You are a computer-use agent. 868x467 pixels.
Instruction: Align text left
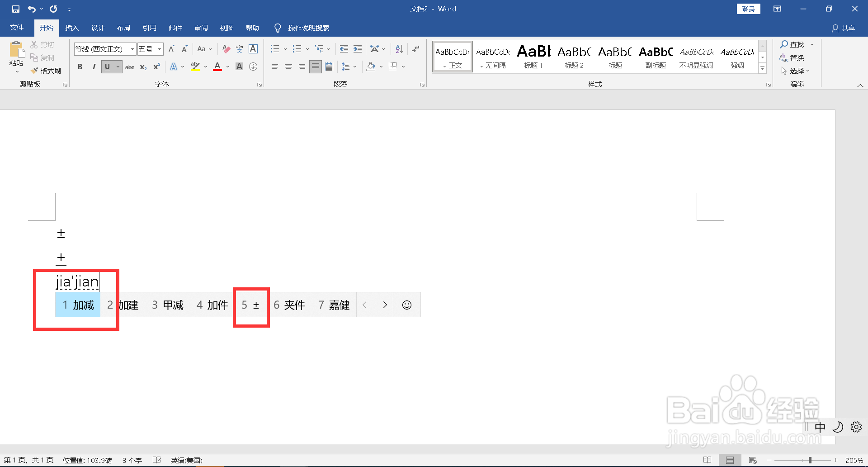point(275,67)
